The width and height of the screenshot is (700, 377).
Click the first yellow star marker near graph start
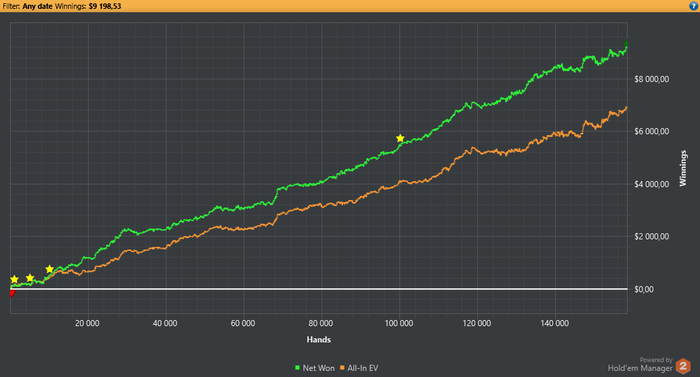(x=14, y=279)
